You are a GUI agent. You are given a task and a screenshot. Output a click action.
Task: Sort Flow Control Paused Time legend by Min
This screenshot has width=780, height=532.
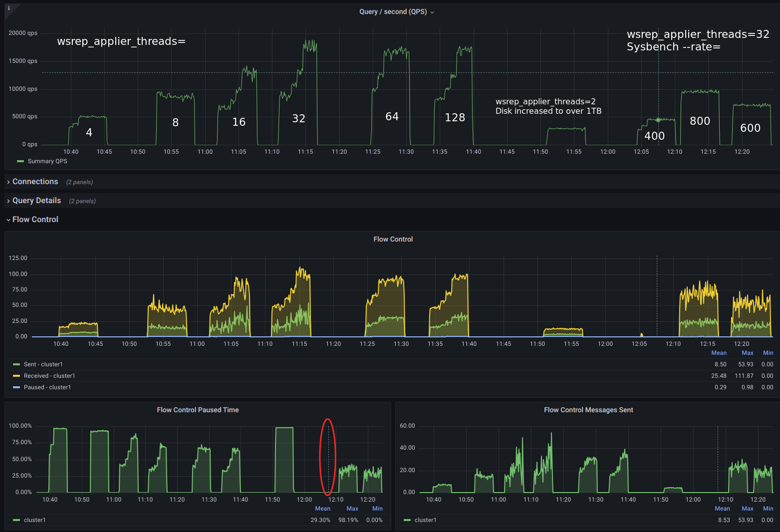(x=377, y=509)
